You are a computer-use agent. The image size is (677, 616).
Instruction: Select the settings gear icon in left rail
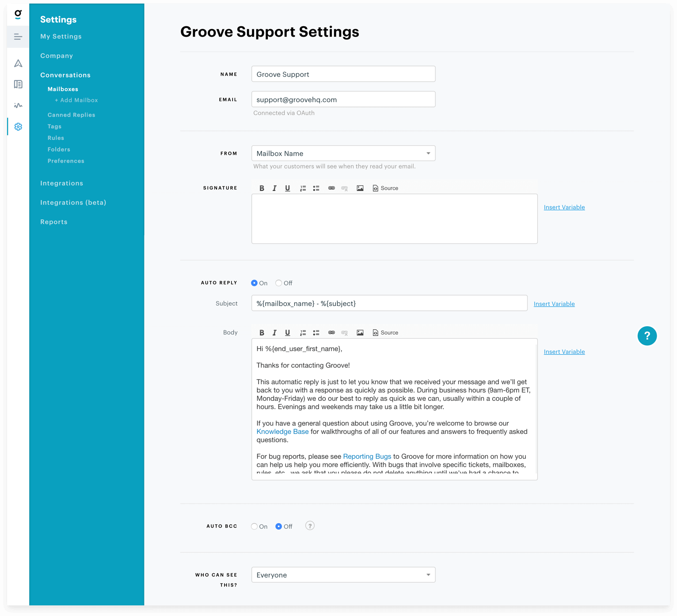point(18,127)
